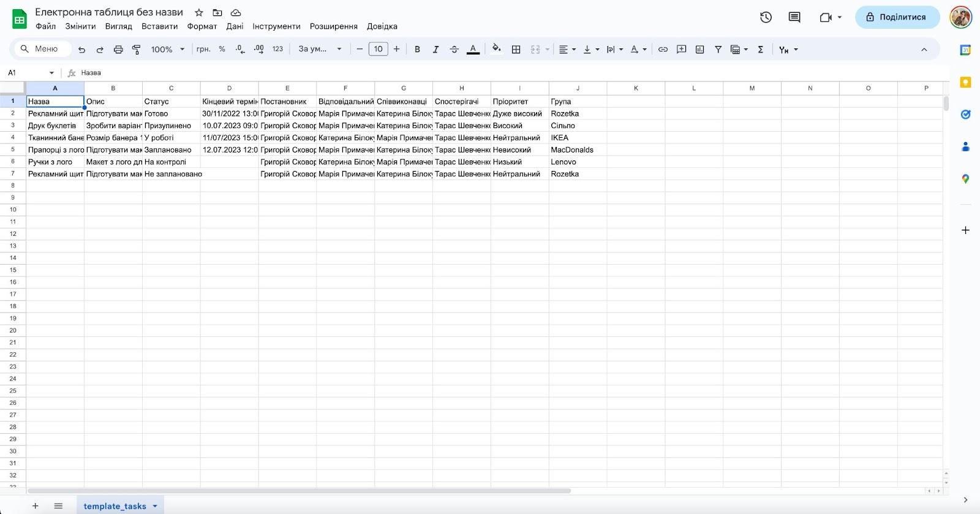Start a video call with the camera icon
Image resolution: width=980 pixels, height=514 pixels.
point(826,17)
